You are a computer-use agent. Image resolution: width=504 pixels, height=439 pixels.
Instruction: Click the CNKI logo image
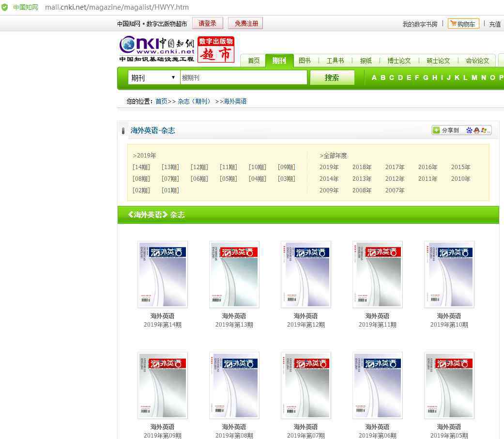tap(157, 49)
